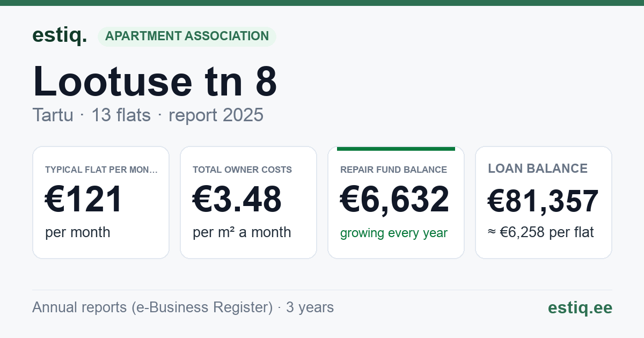Click '≈ €6,258 per flat' text
The height and width of the screenshot is (338, 644).
(541, 233)
